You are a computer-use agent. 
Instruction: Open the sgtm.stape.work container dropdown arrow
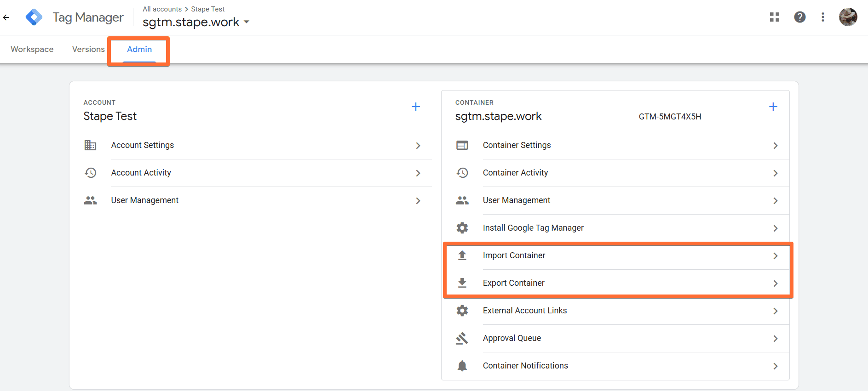pyautogui.click(x=247, y=22)
